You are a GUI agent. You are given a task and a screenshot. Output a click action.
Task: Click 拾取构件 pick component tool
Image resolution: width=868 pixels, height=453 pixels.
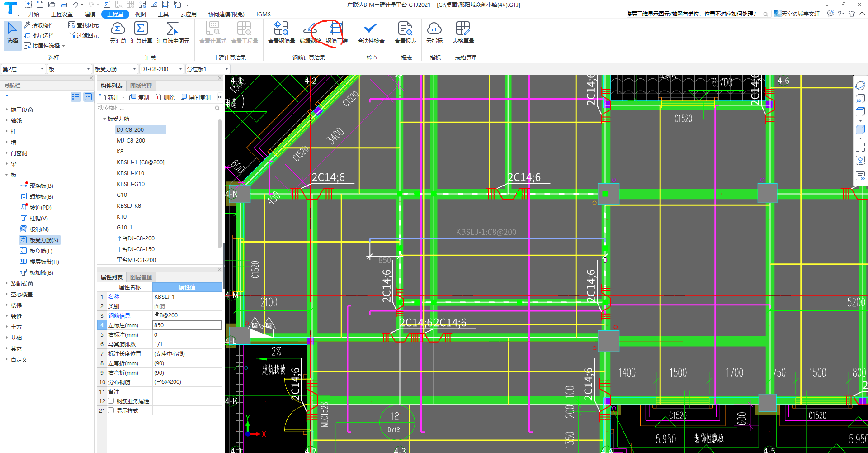click(39, 25)
